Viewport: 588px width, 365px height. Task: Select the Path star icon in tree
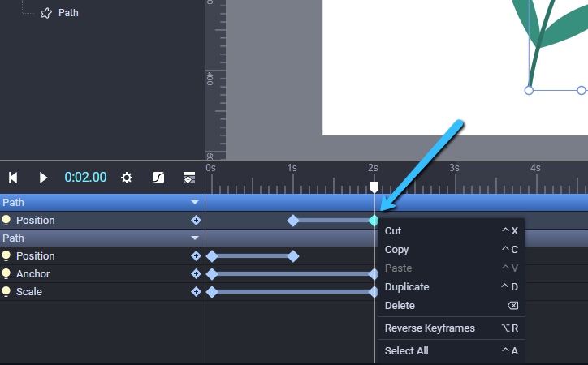pyautogui.click(x=46, y=13)
